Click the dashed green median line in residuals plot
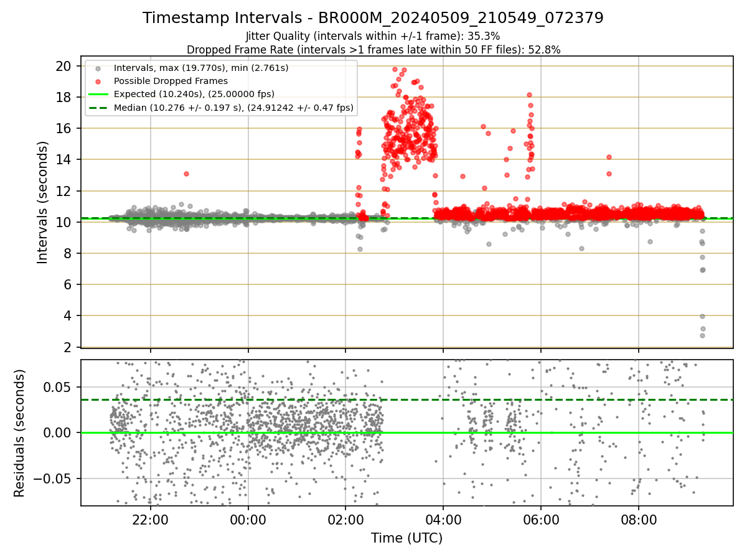Image resolution: width=747 pixels, height=560 pixels. [x=407, y=399]
